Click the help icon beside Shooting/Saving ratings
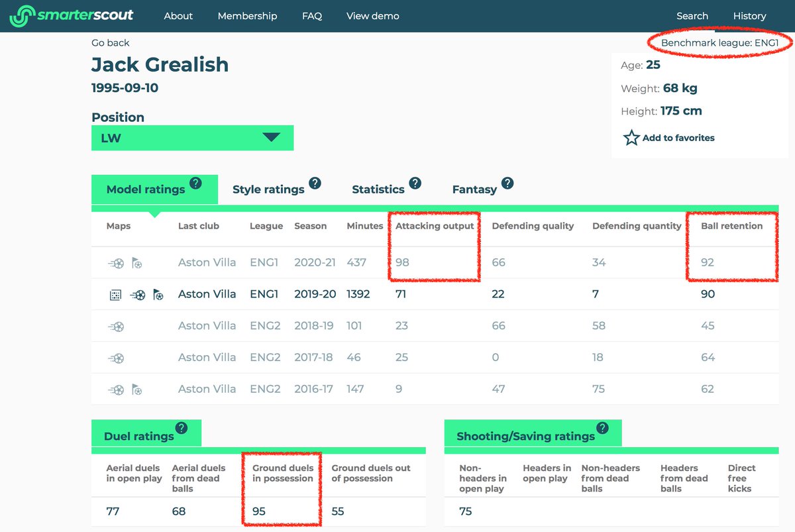 click(x=602, y=428)
